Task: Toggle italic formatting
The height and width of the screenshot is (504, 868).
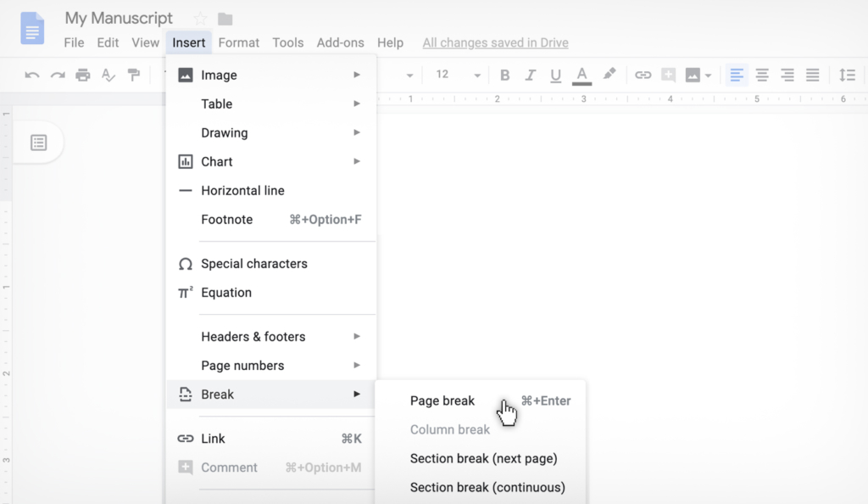Action: pyautogui.click(x=530, y=75)
